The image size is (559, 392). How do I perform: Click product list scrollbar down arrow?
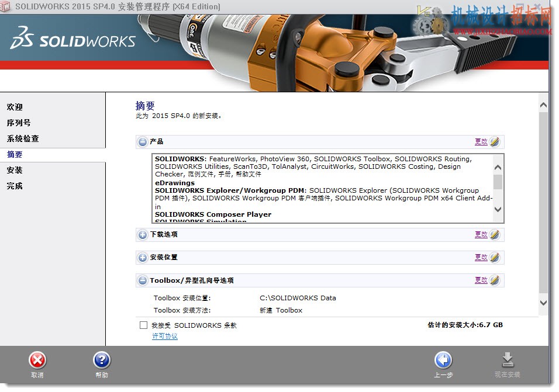[498, 209]
